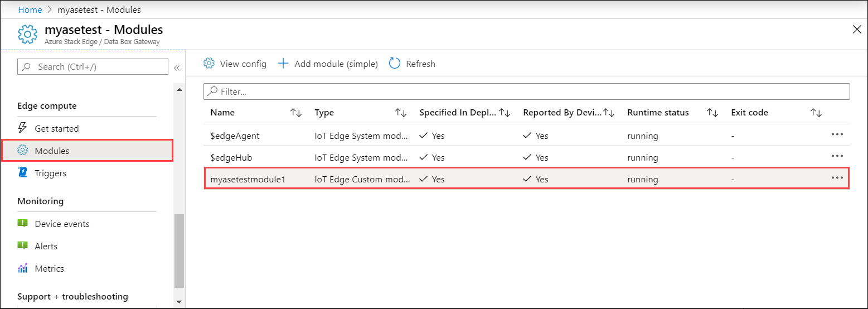The height and width of the screenshot is (309, 868).
Task: Click the myasetest - Modules breadcrumb
Action: (99, 9)
